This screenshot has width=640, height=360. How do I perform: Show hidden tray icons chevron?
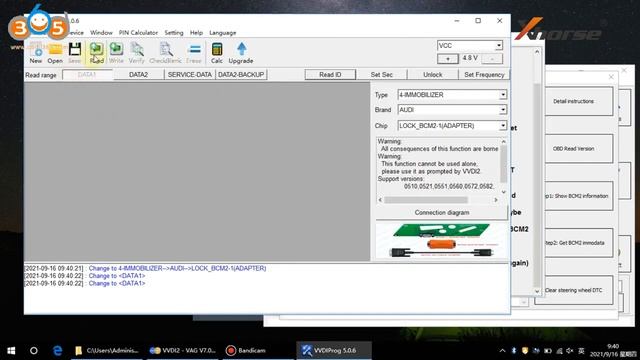pos(502,351)
